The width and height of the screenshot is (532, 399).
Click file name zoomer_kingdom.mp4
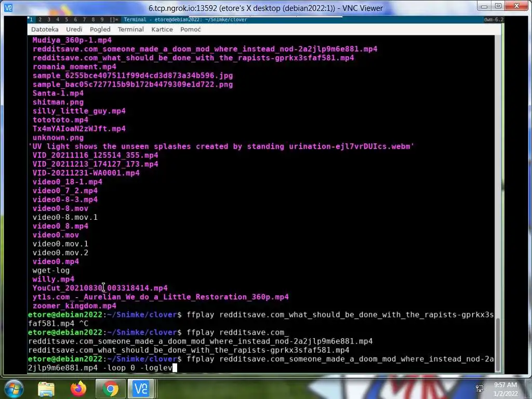pyautogui.click(x=74, y=305)
